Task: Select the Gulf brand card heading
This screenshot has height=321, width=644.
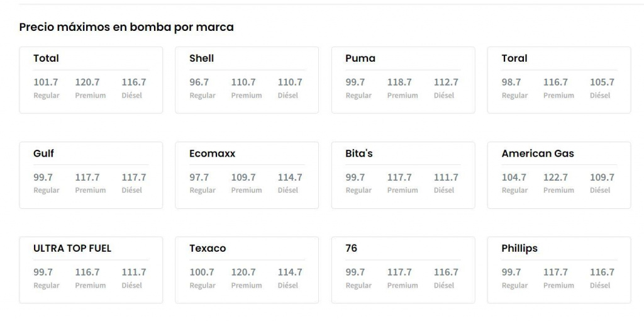Action: 43,154
